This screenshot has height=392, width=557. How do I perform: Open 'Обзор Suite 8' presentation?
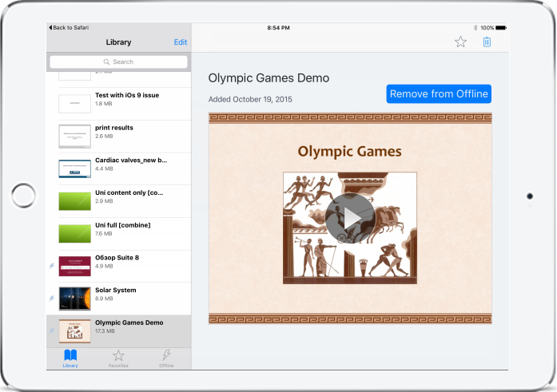coord(118,266)
